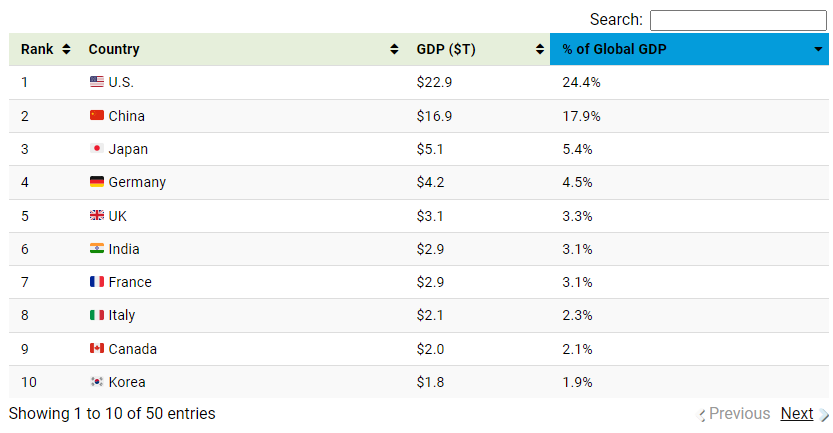Click the U.S. flag icon
833x433 pixels.
(96, 83)
